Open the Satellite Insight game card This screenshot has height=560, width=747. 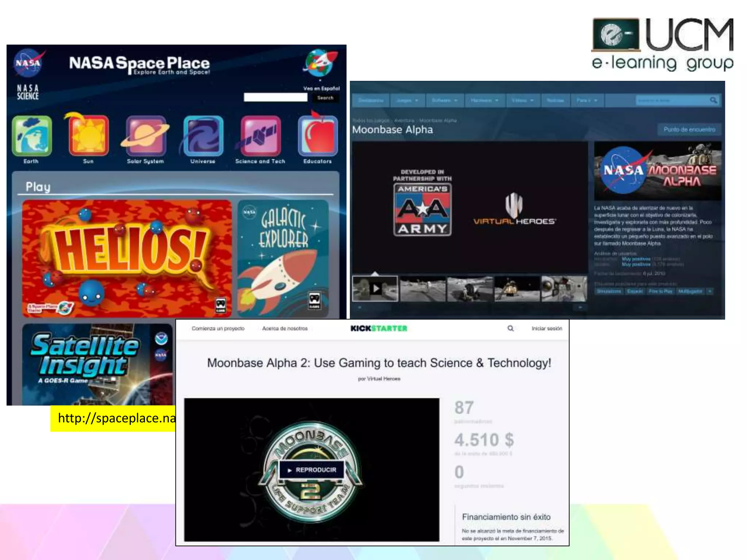pyautogui.click(x=97, y=364)
